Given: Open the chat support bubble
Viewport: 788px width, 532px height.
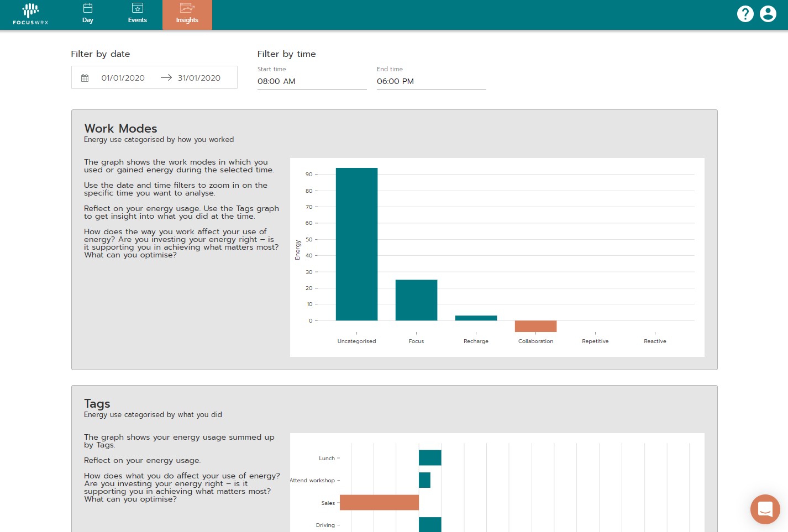Looking at the screenshot, I should [x=765, y=509].
